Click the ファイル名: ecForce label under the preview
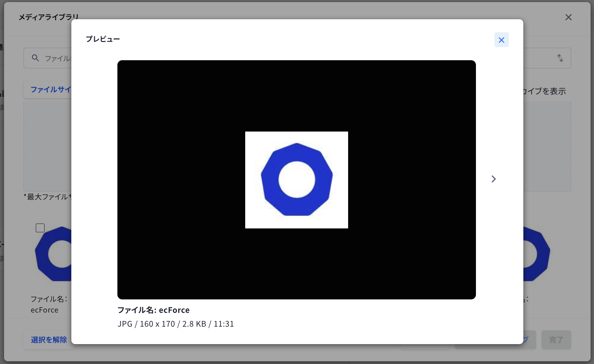The width and height of the screenshot is (594, 364). pos(153,310)
